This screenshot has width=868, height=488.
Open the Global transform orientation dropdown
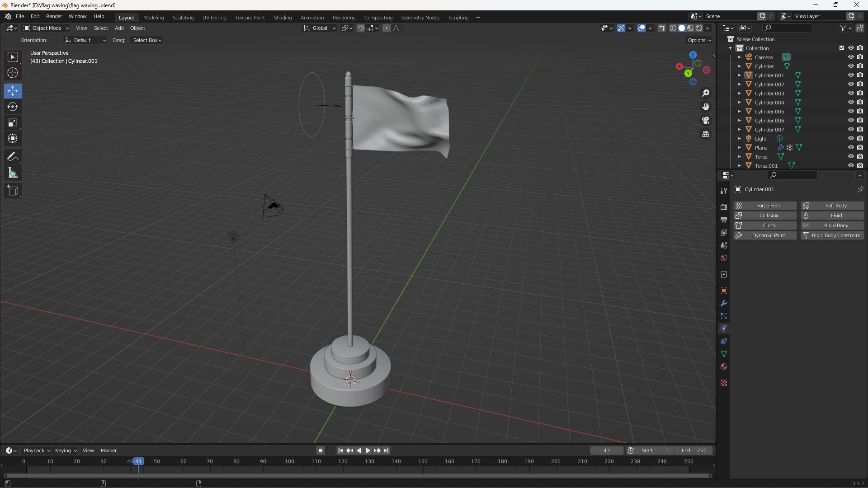319,28
